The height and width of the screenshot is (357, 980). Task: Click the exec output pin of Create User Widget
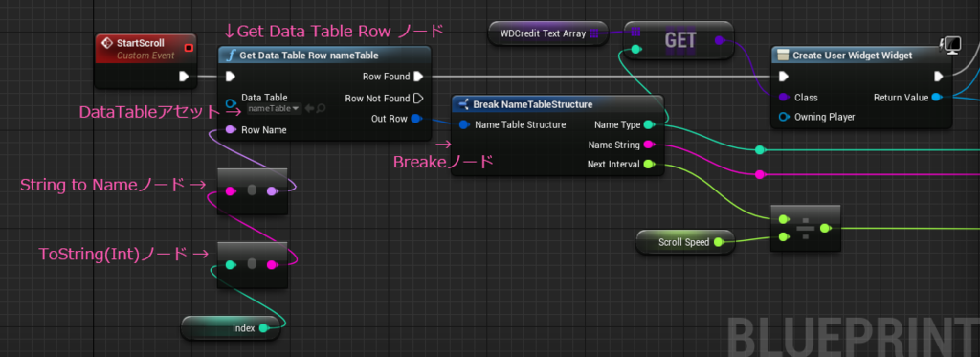(x=938, y=77)
